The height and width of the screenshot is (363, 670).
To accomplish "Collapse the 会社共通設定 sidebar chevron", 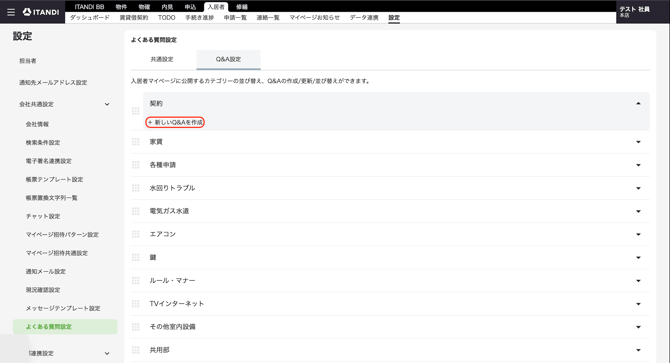I will coord(107,104).
